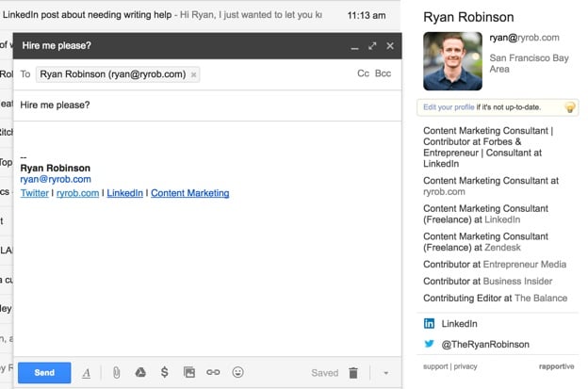Click the subject field 'Hire me please?'

pos(188,105)
